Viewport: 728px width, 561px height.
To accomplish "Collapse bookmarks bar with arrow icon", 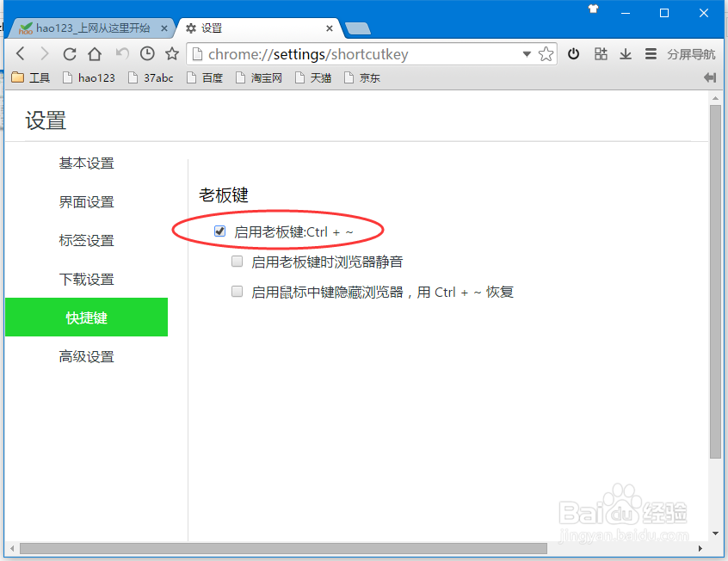I will click(710, 77).
